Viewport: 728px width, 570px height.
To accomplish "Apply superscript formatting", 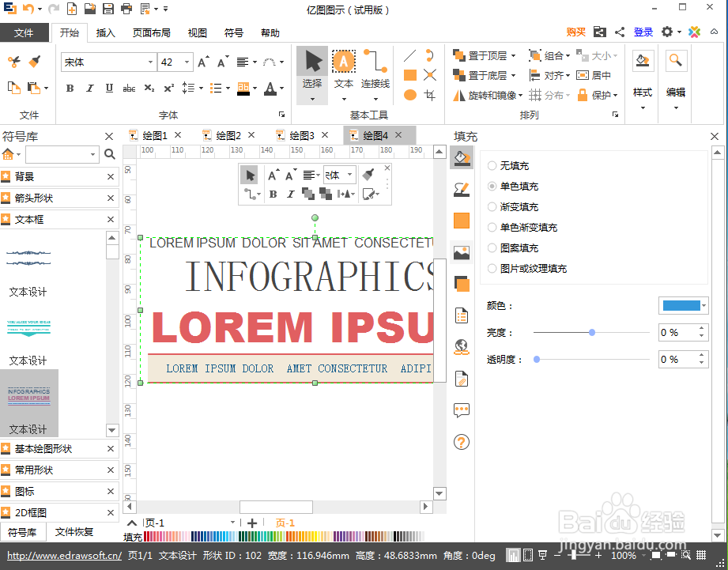I will point(169,89).
